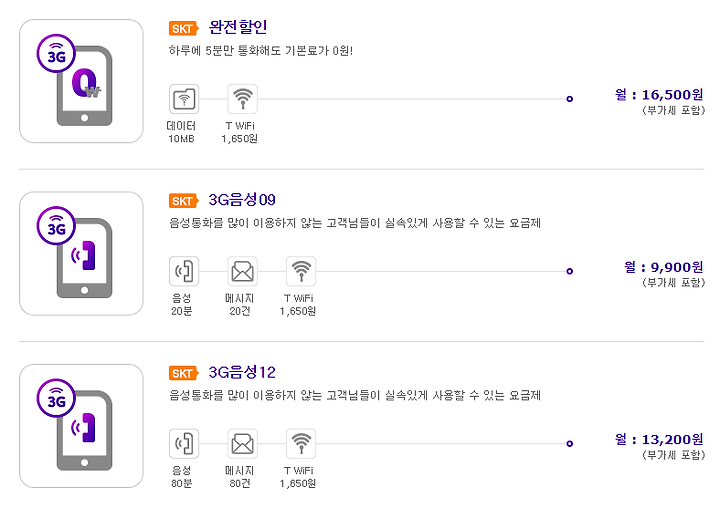Click the message 20건 envelope icon
720x508 pixels.
(x=242, y=271)
